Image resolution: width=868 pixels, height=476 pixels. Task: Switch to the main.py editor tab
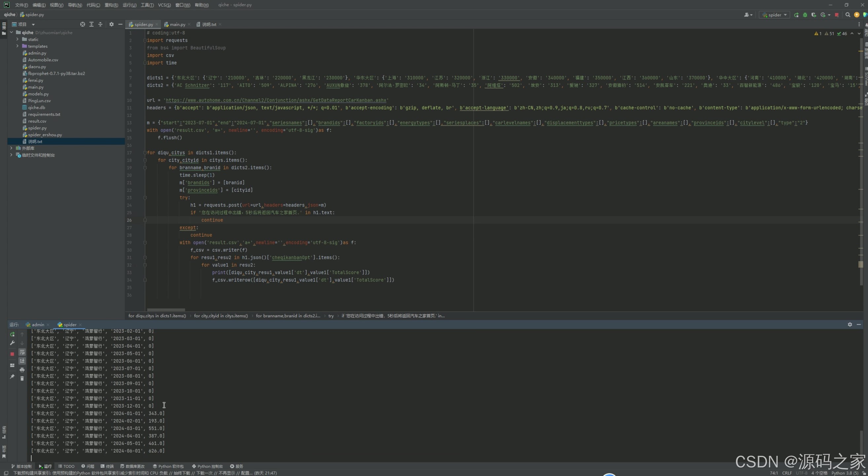tap(177, 24)
